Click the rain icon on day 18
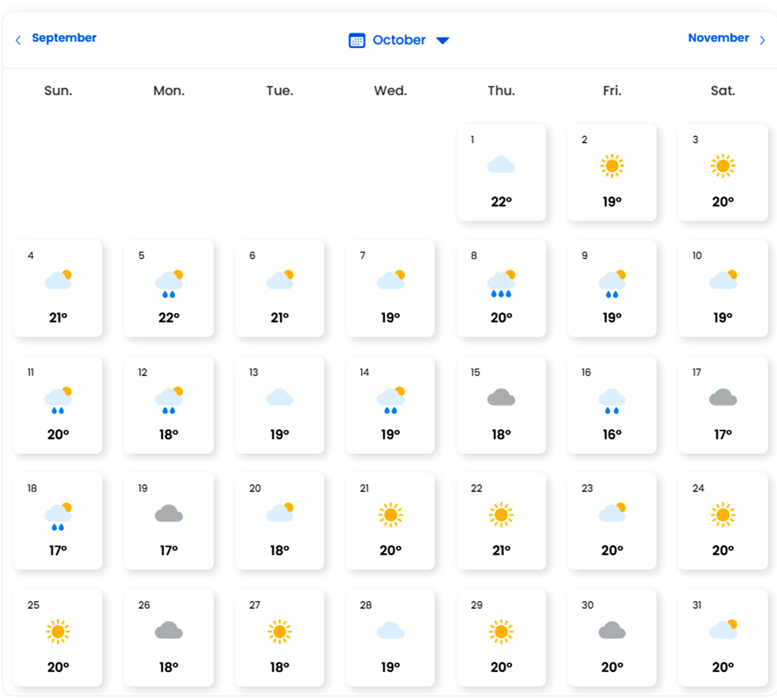Screen dimensions: 777x700 tap(58, 516)
